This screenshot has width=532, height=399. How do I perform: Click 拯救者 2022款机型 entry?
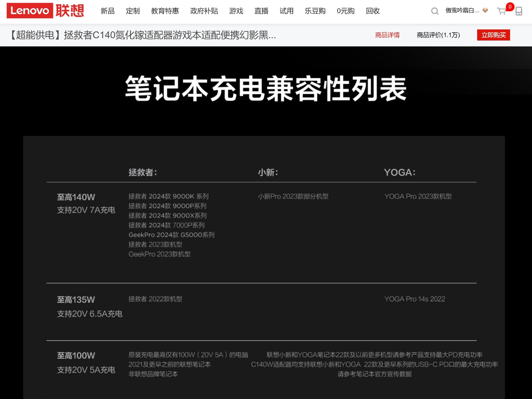[x=155, y=299]
